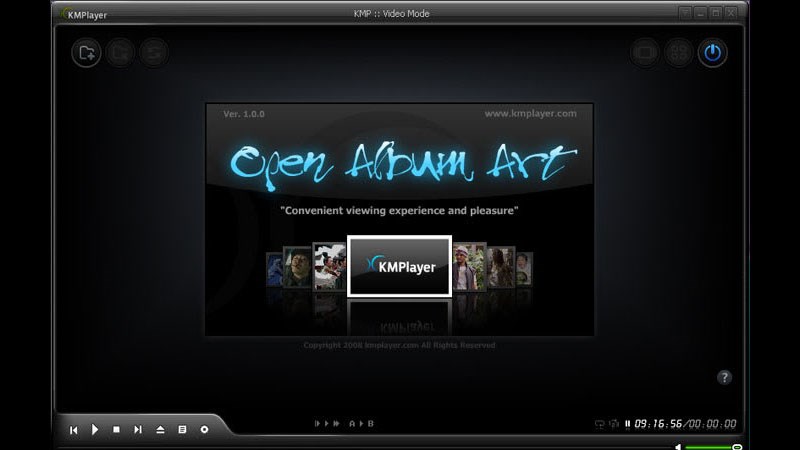
Task: Open the add folder button
Action: coord(86,53)
